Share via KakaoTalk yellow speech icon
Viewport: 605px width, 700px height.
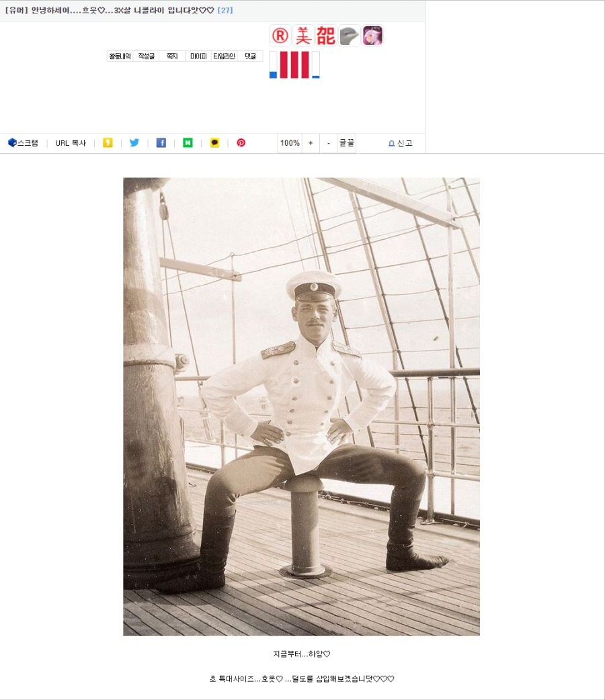coord(214,143)
